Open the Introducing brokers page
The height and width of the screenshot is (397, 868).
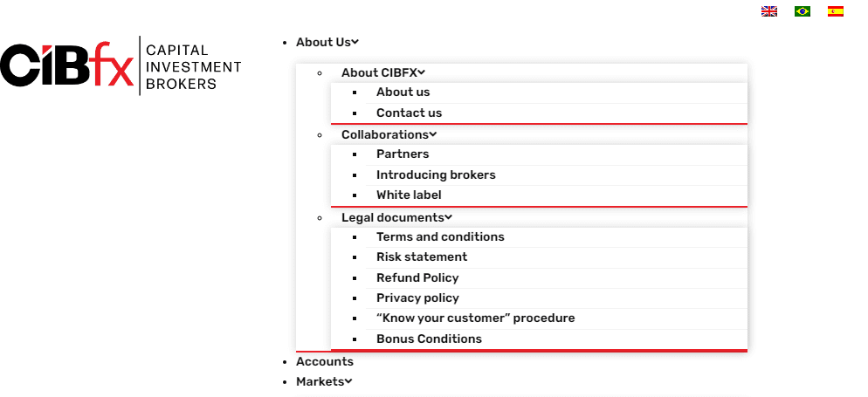[436, 175]
